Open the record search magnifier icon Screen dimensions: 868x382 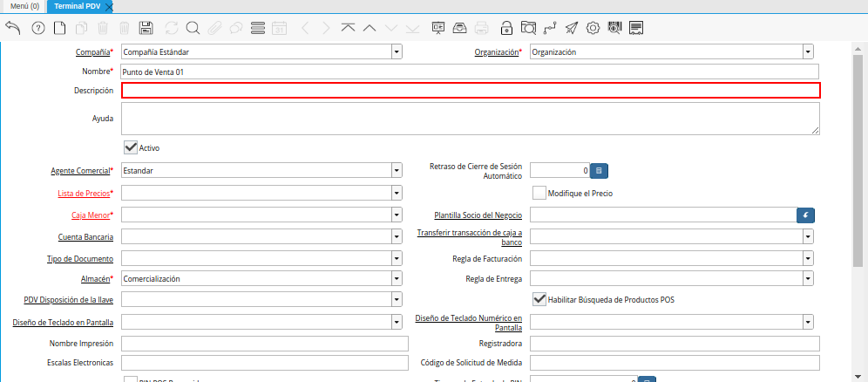click(x=193, y=28)
